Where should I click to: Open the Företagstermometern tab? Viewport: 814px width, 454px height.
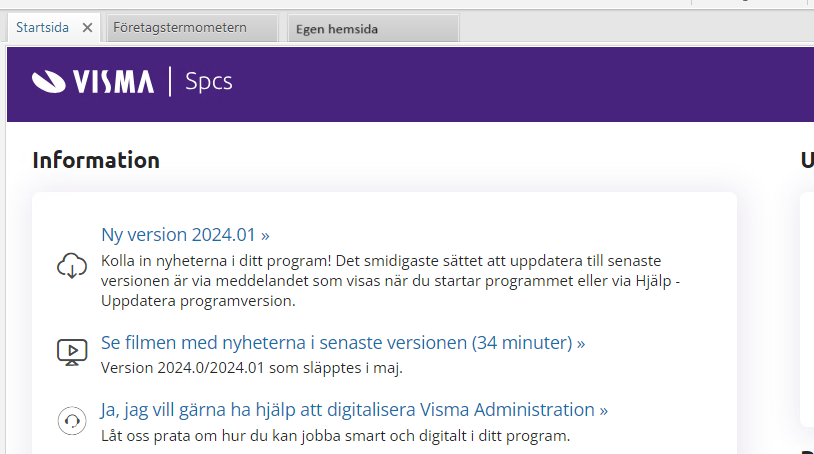click(x=192, y=27)
